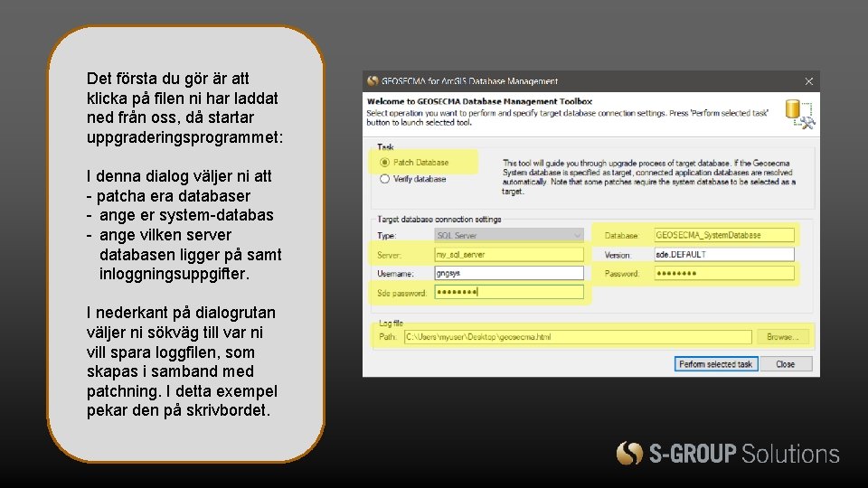Click the database toolbox icon in header
This screenshot has width=868, height=488.
tap(800, 114)
